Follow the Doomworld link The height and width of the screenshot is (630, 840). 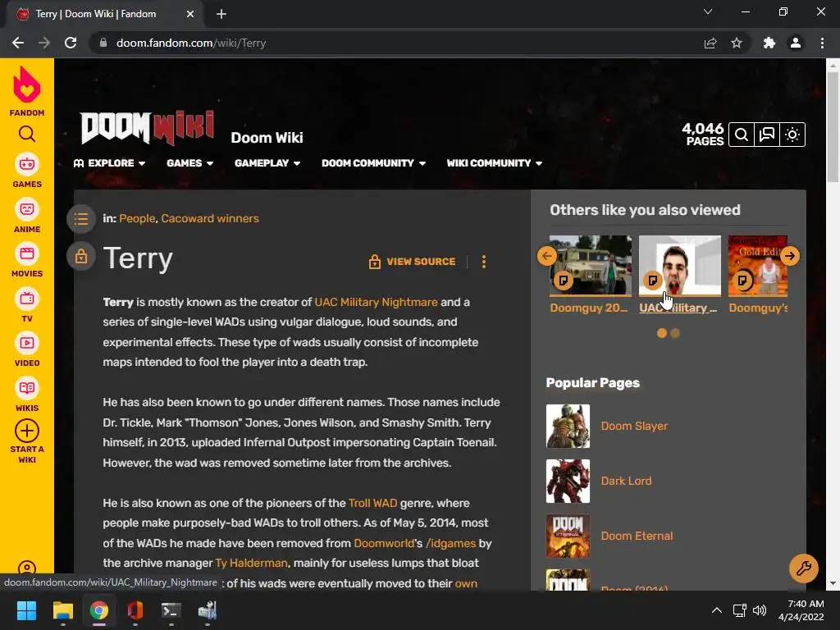tap(384, 543)
